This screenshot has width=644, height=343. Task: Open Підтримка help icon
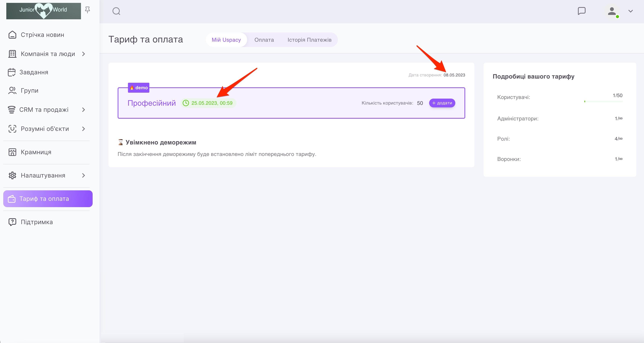coord(12,222)
